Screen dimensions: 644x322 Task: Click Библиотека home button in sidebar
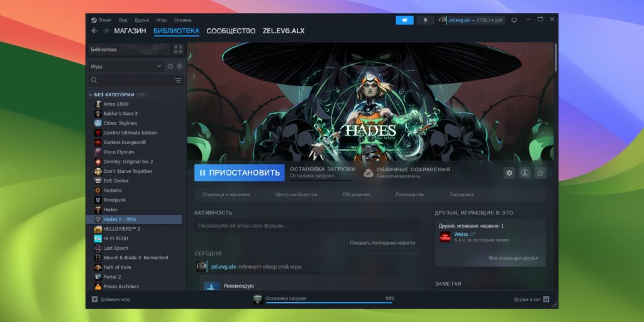click(x=129, y=50)
